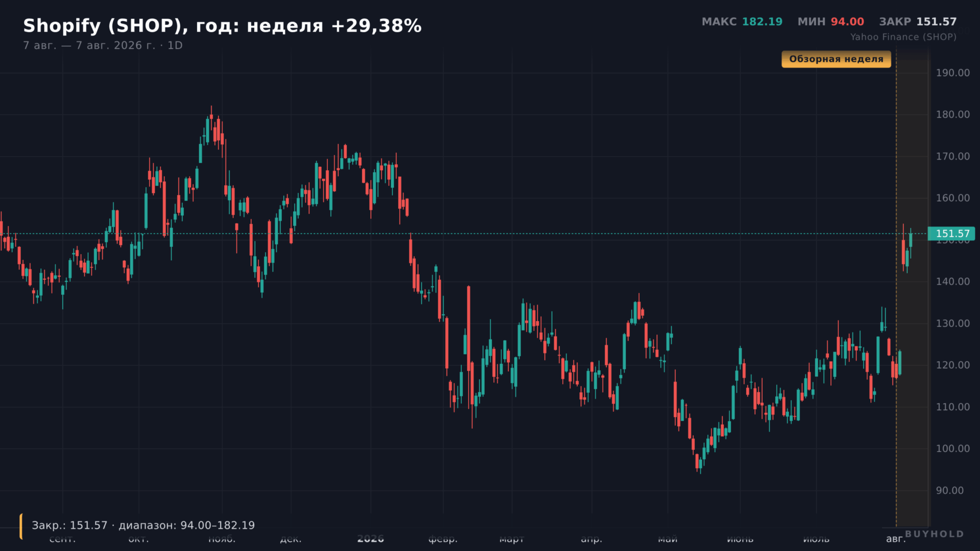Click the 110.00 price axis label
Screen dimensions: 980x551
click(953, 407)
